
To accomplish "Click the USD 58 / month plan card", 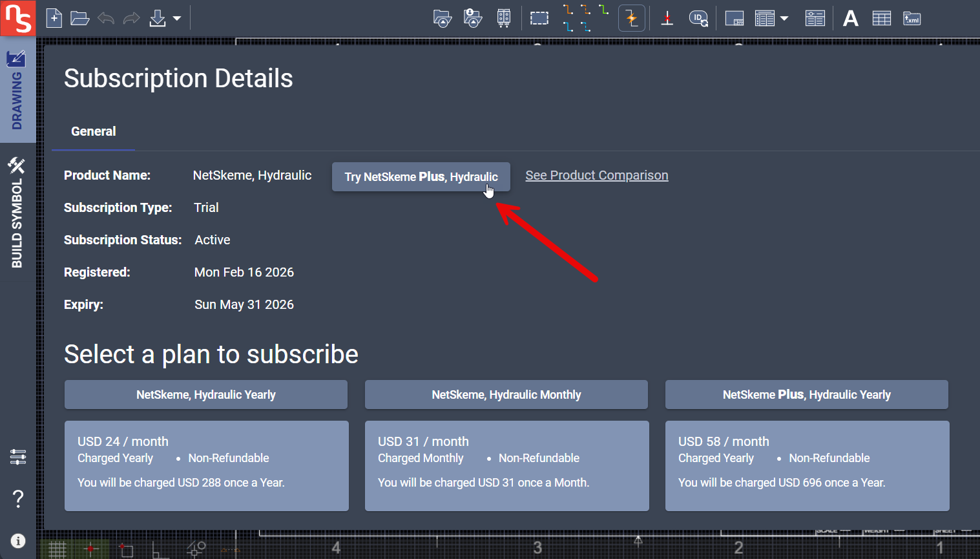I will (x=808, y=466).
